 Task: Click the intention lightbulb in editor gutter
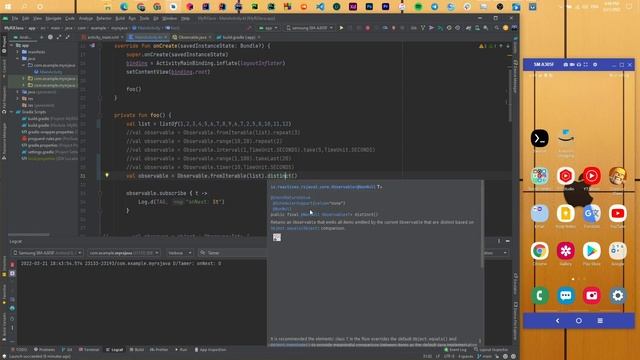107,176
